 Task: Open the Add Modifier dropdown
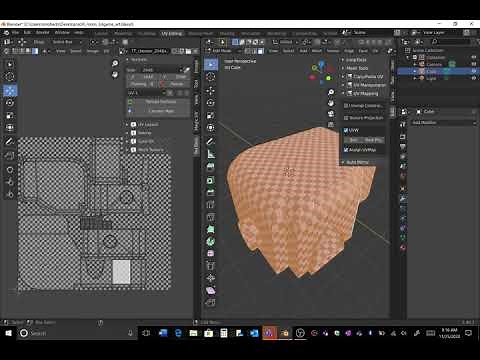coord(444,123)
